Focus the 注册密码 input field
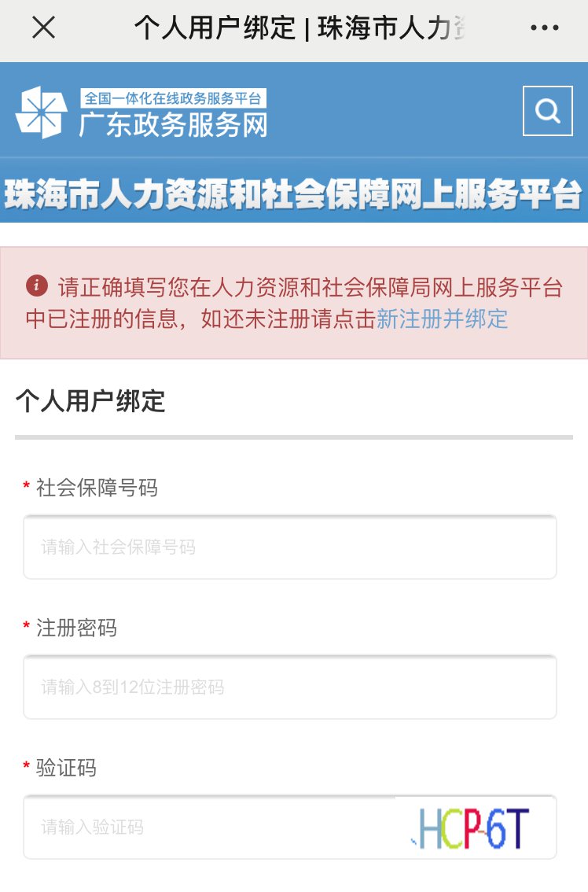588x892 pixels. tap(289, 687)
